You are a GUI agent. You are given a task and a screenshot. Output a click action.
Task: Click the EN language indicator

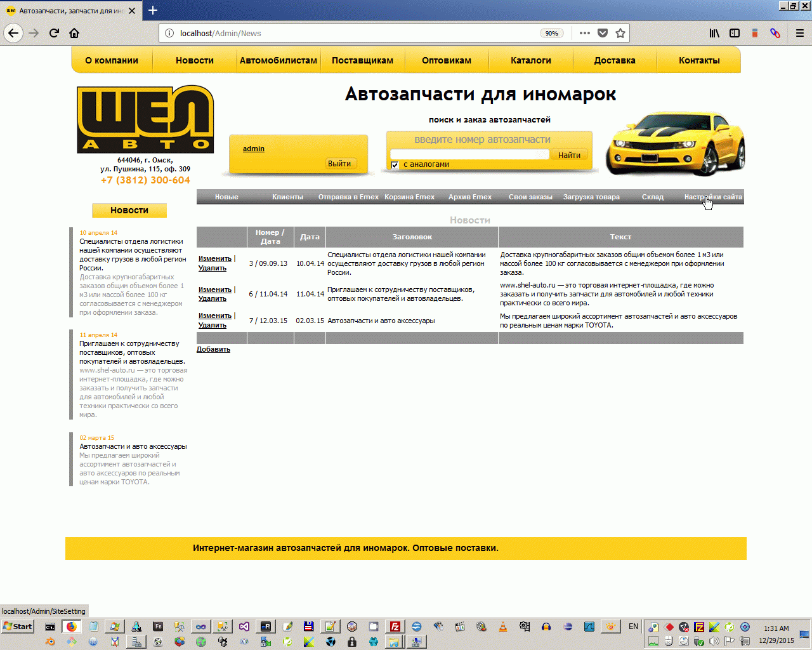tap(633, 627)
